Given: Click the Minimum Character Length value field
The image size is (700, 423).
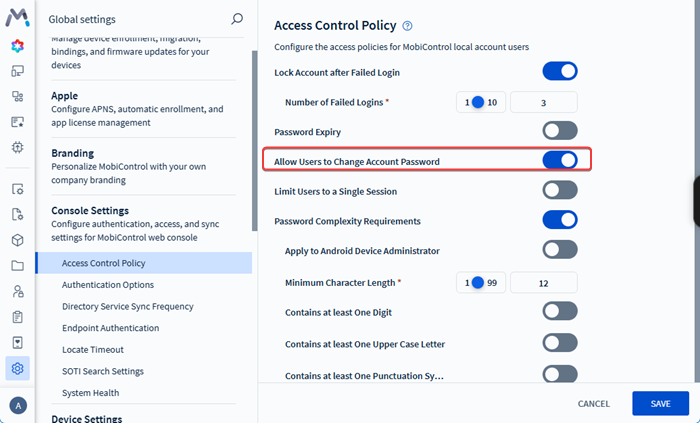Looking at the screenshot, I should (x=543, y=283).
